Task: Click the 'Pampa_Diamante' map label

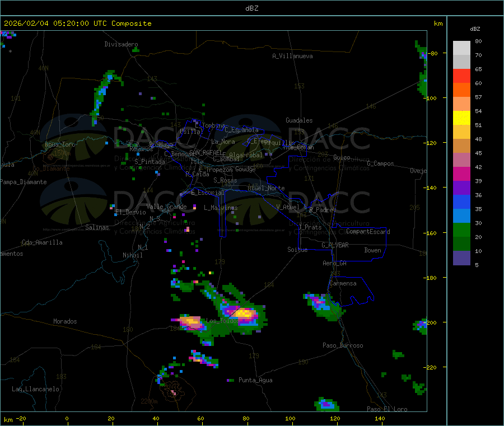Action: click(24, 182)
